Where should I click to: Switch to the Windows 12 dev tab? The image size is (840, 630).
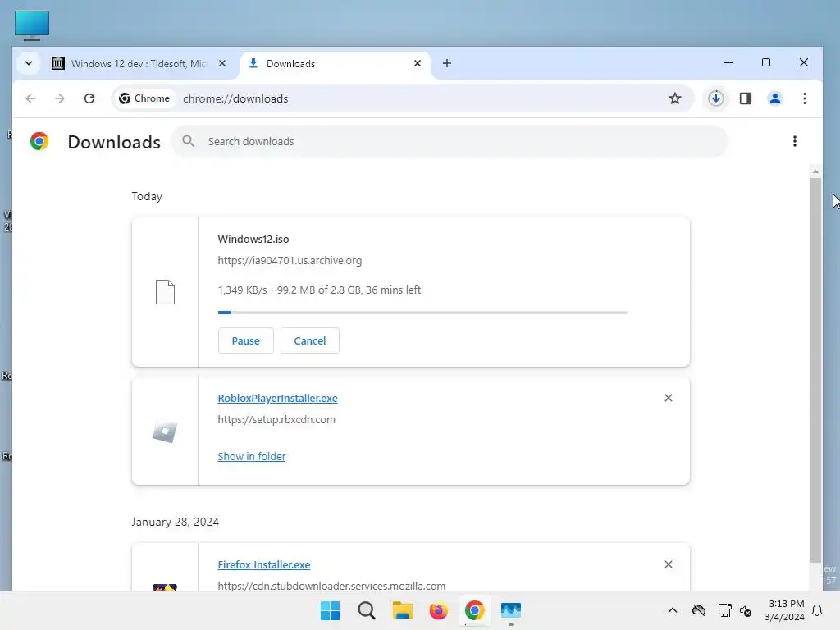click(138, 64)
